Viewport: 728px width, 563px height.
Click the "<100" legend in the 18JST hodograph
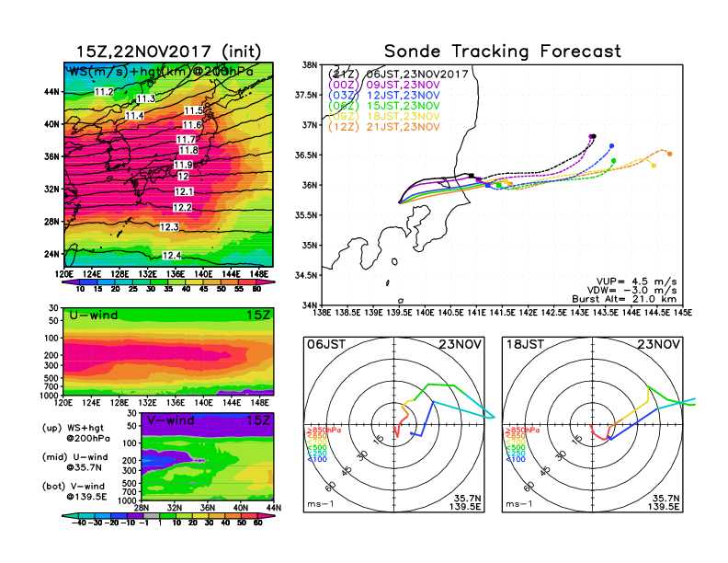(515, 460)
